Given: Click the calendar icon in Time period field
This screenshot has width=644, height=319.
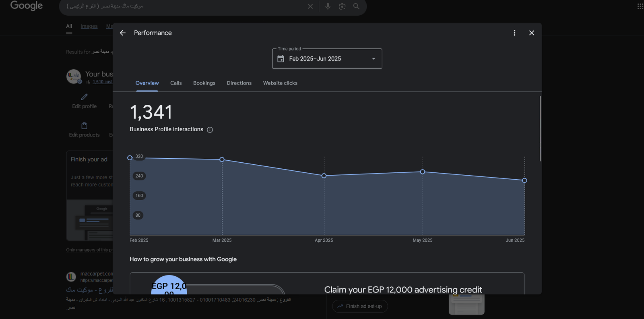Looking at the screenshot, I should tap(281, 59).
